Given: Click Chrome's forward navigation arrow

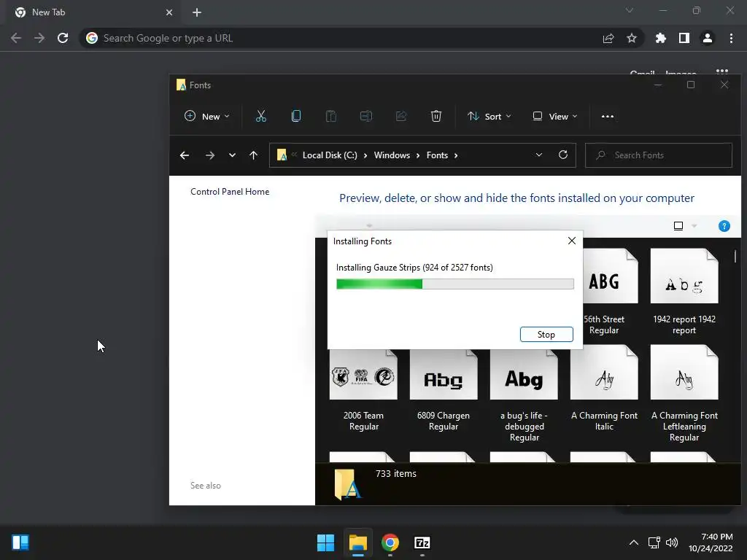Looking at the screenshot, I should pos(39,38).
